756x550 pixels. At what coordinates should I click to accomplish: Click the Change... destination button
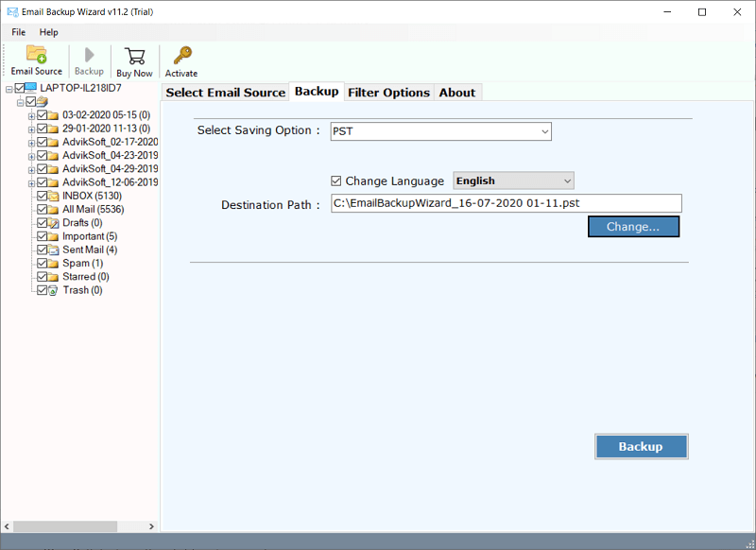[633, 227]
